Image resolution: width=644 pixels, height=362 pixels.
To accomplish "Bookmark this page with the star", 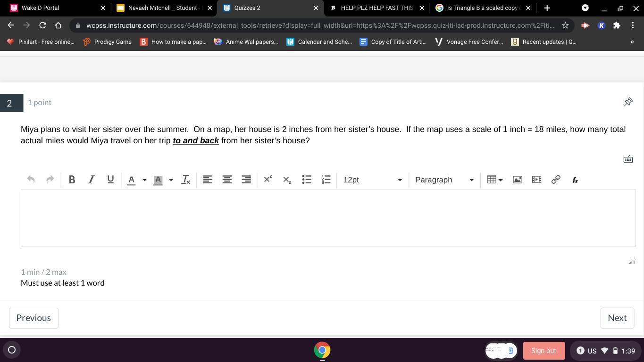I will (x=565, y=25).
